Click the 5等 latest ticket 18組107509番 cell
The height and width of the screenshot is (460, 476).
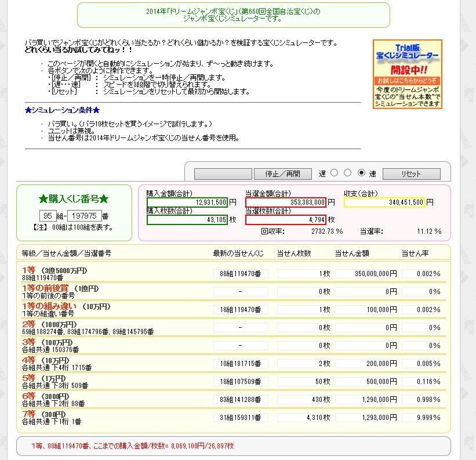coord(241,381)
